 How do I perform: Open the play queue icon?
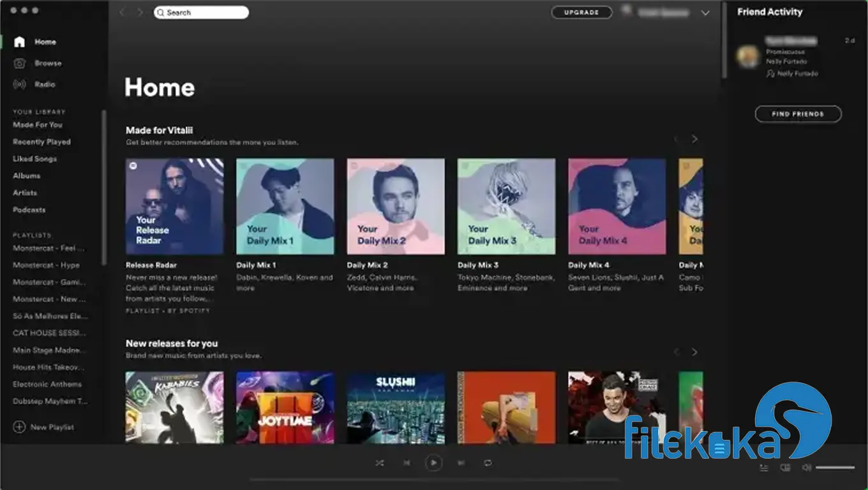pyautogui.click(x=764, y=468)
